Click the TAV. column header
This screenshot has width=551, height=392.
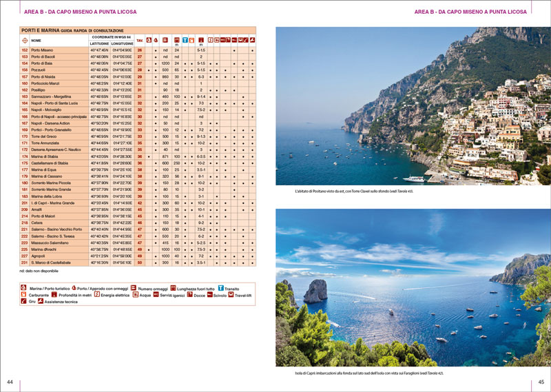click(140, 40)
